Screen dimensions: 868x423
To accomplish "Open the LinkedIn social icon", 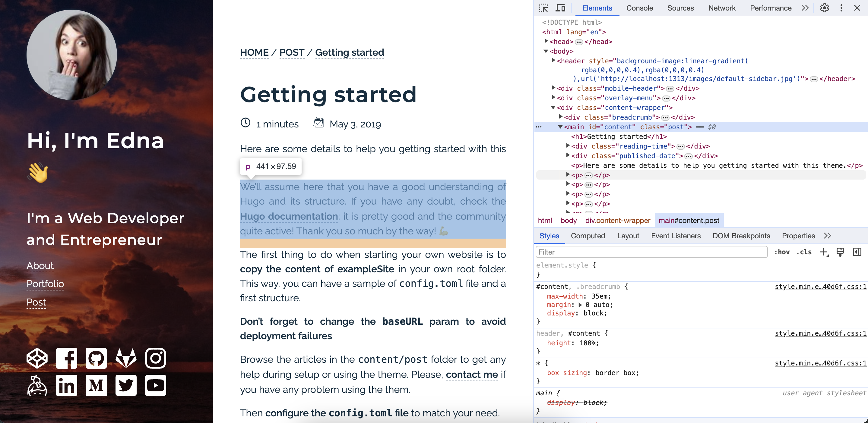I will point(67,385).
